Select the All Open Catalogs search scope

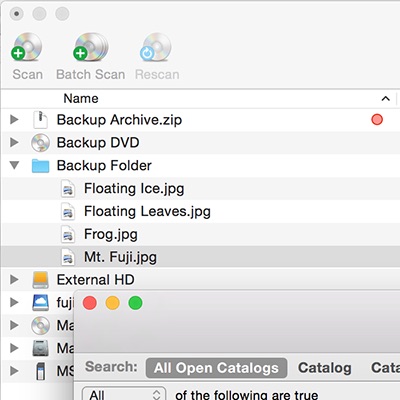click(x=216, y=368)
